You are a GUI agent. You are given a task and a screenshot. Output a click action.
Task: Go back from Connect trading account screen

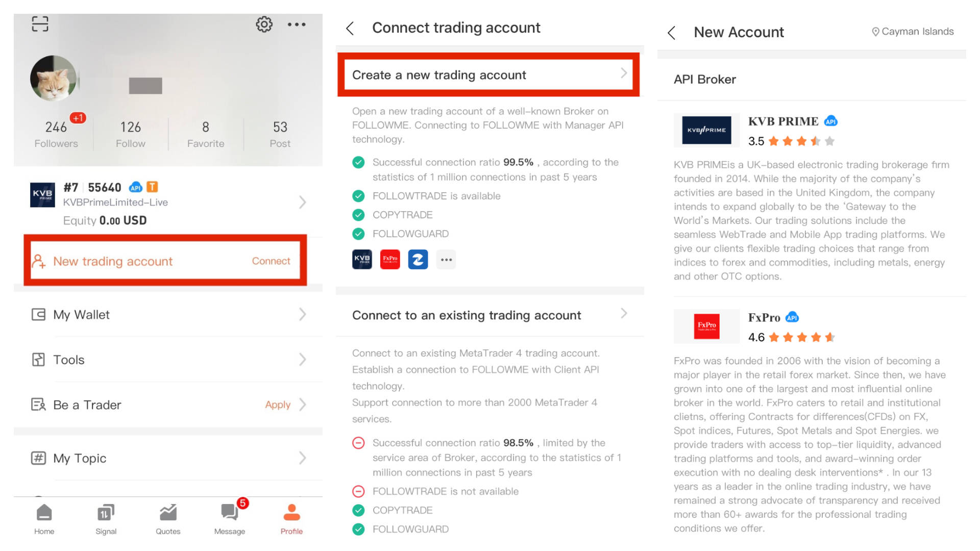pyautogui.click(x=350, y=28)
